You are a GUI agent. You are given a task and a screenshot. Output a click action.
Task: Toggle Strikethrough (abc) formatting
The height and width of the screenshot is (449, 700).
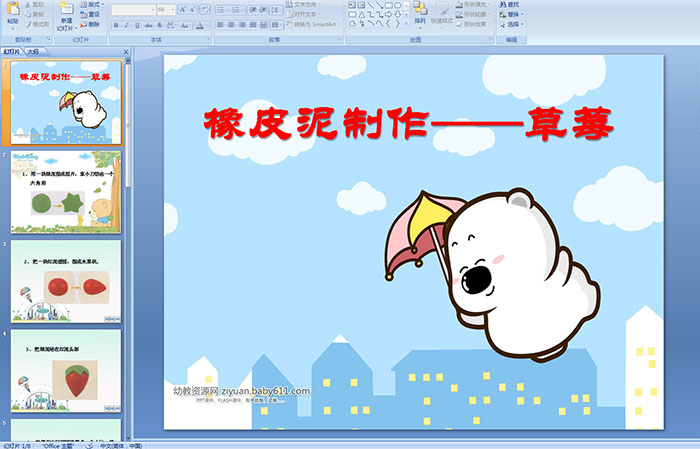click(148, 25)
